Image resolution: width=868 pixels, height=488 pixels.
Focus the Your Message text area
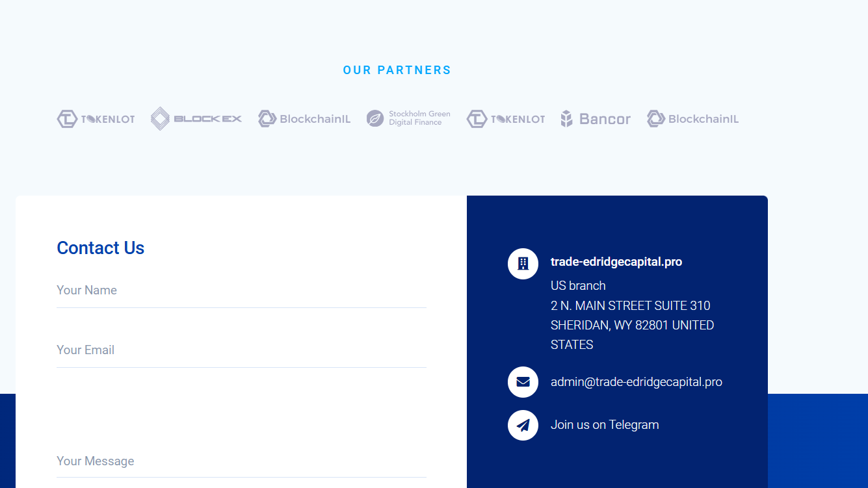(x=241, y=461)
